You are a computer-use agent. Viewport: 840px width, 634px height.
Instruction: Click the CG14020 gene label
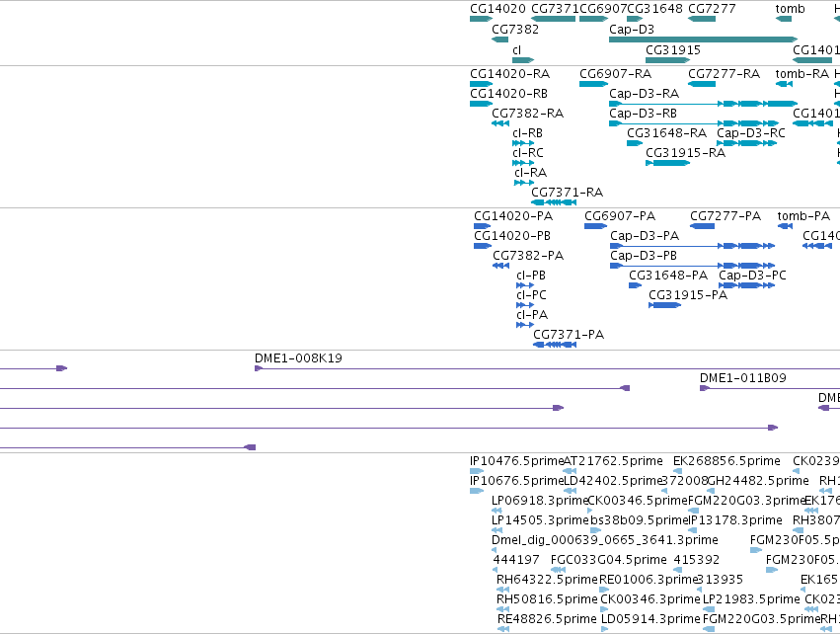pyautogui.click(x=497, y=9)
